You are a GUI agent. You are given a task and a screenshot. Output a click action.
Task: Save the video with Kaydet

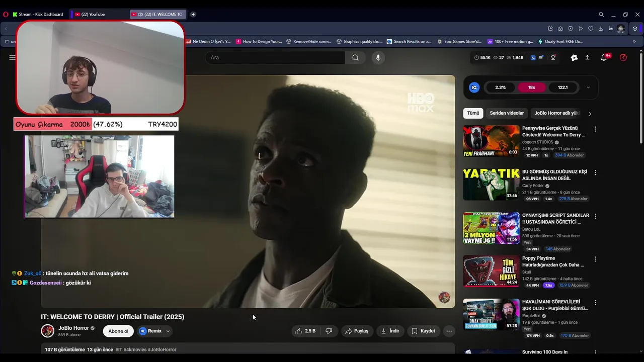coord(423,331)
